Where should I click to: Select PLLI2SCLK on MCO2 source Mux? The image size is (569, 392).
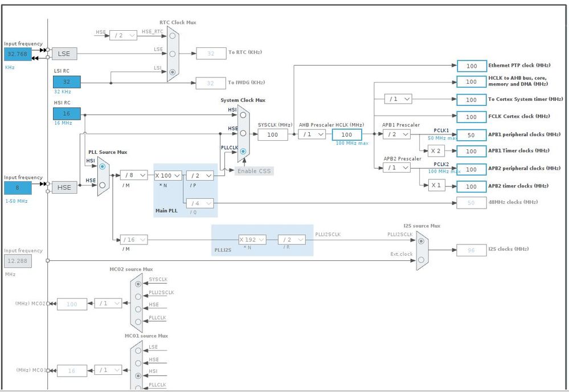(x=138, y=297)
